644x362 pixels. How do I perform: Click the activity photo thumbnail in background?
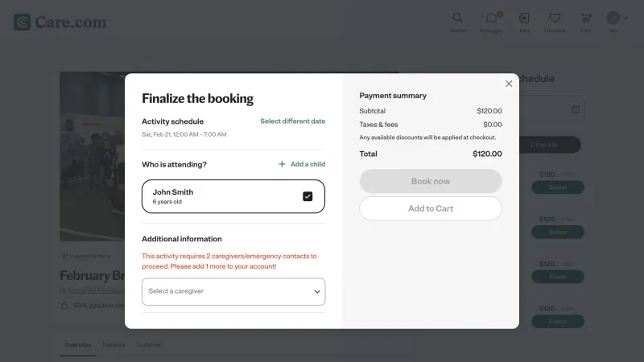pos(92,156)
